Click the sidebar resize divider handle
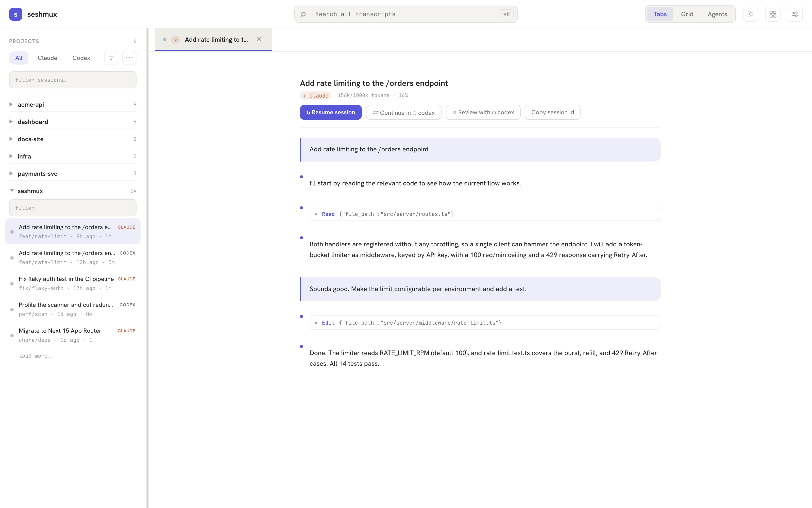This screenshot has height=508, width=812. point(147,268)
